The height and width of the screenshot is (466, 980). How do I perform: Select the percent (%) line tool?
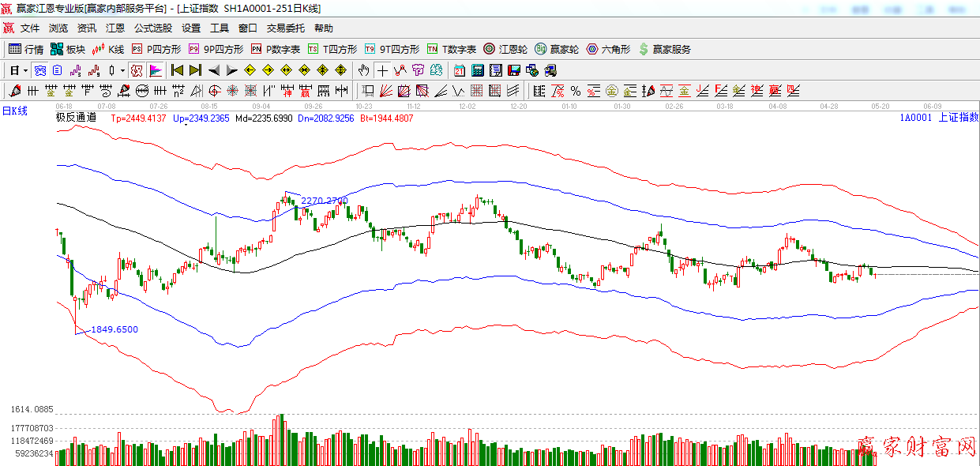576,91
